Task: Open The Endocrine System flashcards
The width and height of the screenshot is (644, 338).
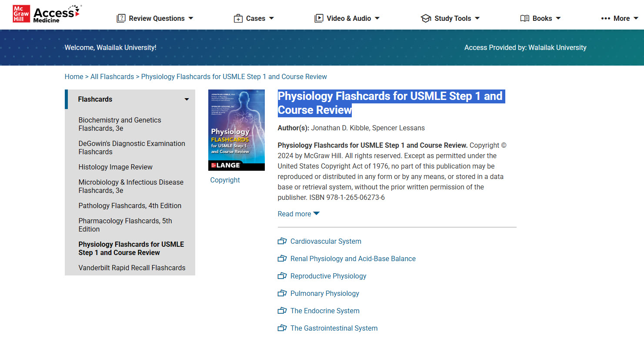Action: (x=325, y=311)
